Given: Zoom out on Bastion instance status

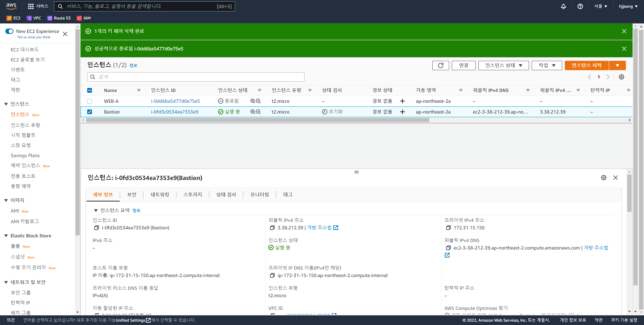Looking at the screenshot, I should [x=258, y=112].
